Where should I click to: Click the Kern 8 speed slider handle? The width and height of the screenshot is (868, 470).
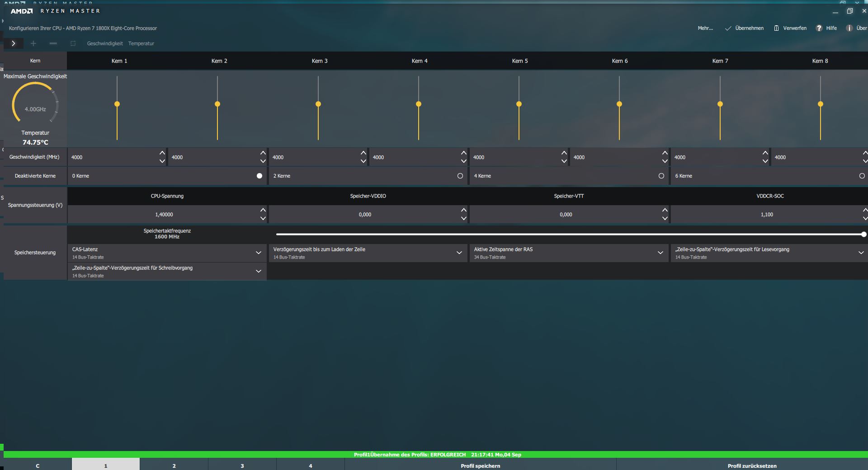click(x=821, y=104)
